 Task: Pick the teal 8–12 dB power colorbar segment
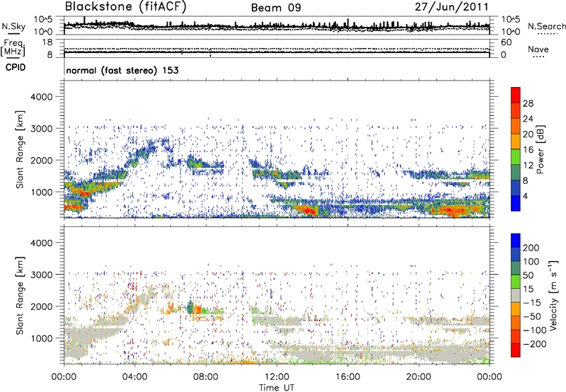click(516, 173)
